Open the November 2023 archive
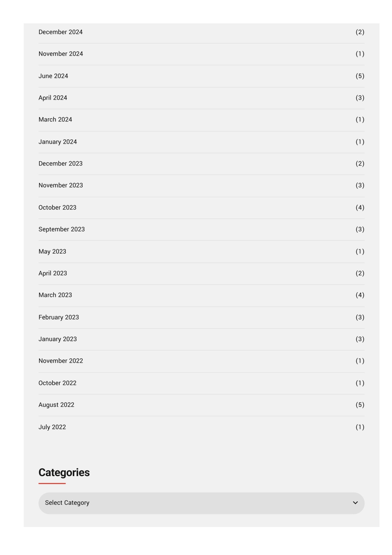 [x=61, y=186]
